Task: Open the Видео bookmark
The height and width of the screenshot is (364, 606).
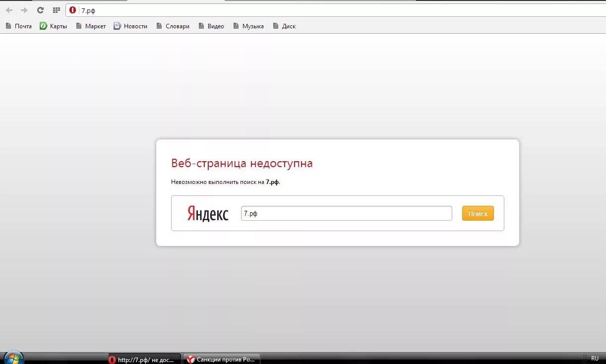Action: (x=211, y=26)
